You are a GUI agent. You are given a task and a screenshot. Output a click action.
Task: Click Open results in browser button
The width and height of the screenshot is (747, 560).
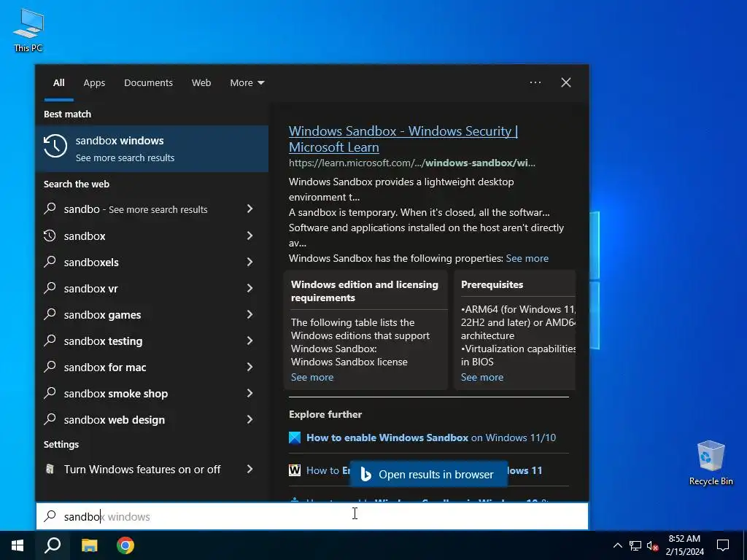428,474
